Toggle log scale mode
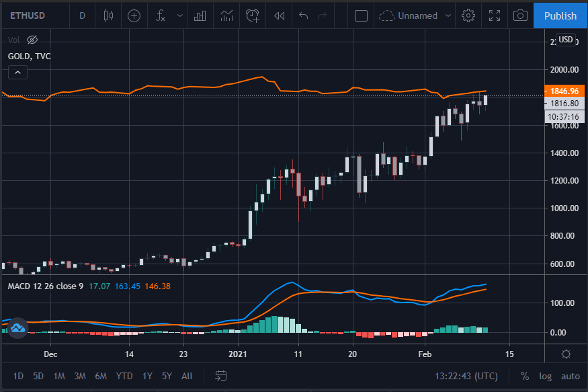The image size is (588, 392). click(545, 376)
